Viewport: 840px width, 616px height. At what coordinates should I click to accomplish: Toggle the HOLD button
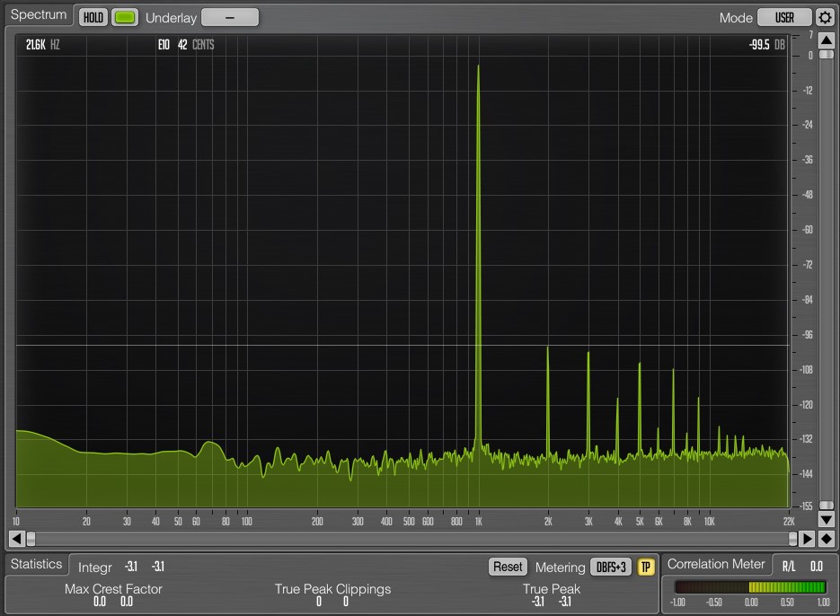pyautogui.click(x=93, y=17)
